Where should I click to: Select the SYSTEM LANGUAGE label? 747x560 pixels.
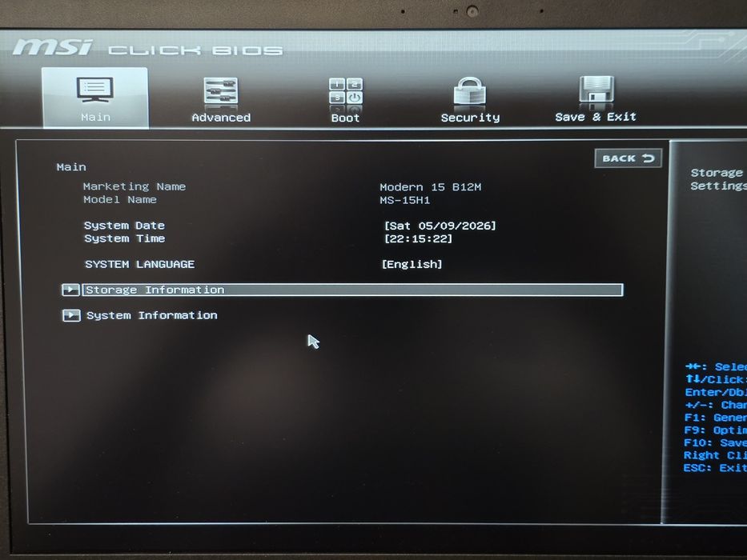pos(139,264)
